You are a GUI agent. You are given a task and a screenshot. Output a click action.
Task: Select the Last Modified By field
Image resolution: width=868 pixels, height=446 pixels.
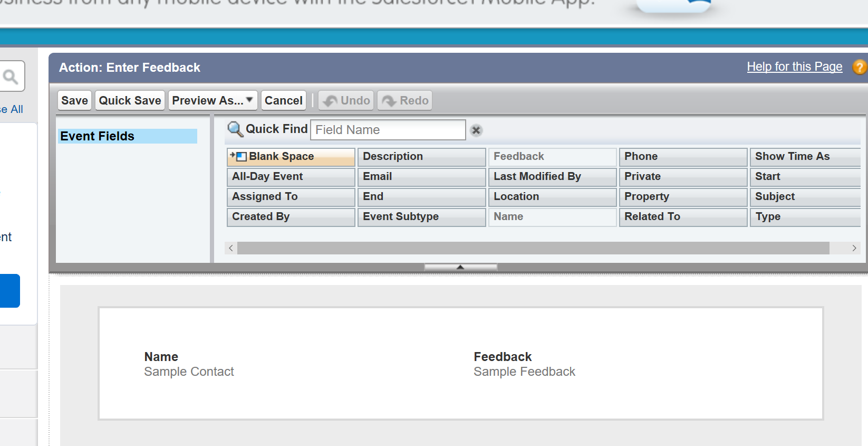click(553, 177)
